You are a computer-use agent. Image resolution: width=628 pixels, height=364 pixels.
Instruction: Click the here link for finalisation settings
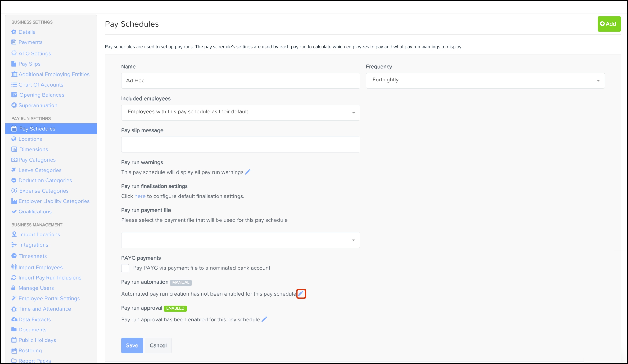[x=140, y=196]
